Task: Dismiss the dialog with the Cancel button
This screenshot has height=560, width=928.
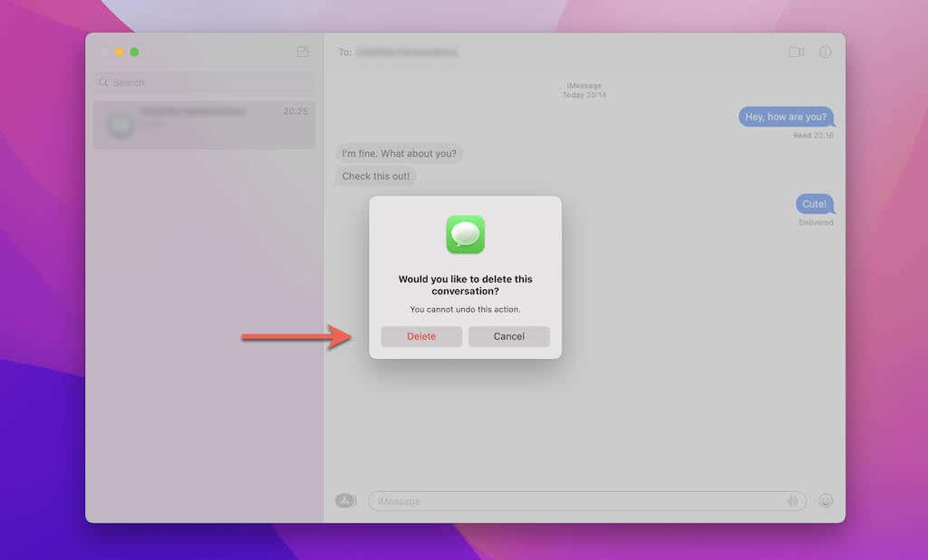Action: tap(509, 336)
